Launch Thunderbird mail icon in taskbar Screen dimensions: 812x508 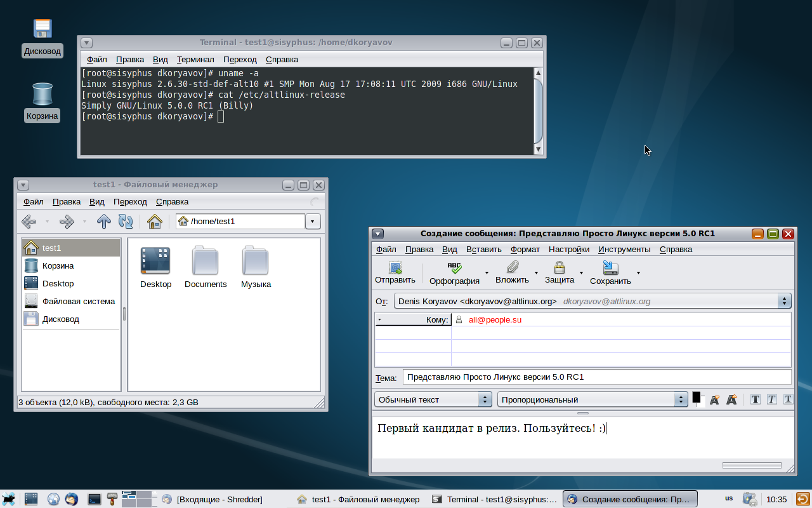tap(71, 499)
